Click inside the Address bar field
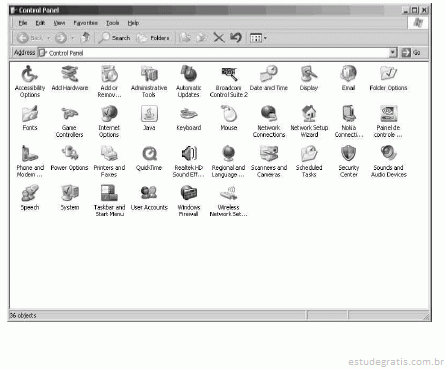Viewport: 445px width, 369px height. coord(213,53)
